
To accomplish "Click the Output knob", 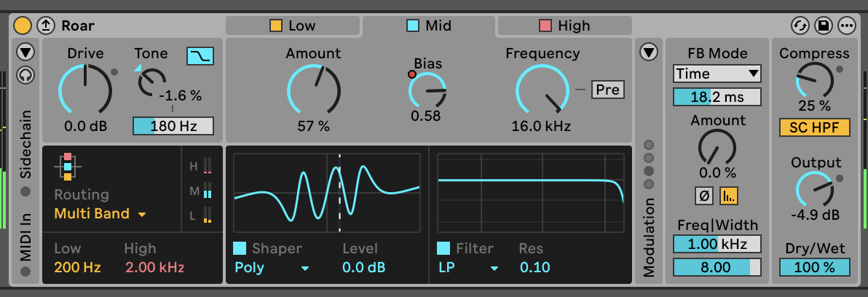I will pyautogui.click(x=814, y=189).
